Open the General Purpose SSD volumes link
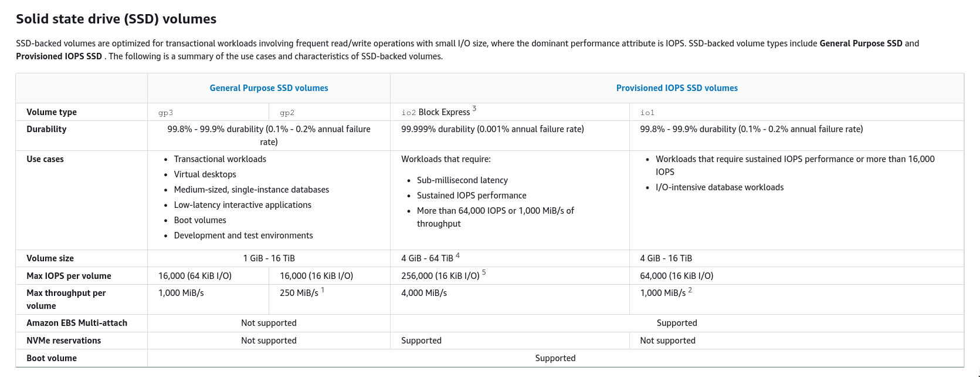The image size is (980, 377). [269, 88]
